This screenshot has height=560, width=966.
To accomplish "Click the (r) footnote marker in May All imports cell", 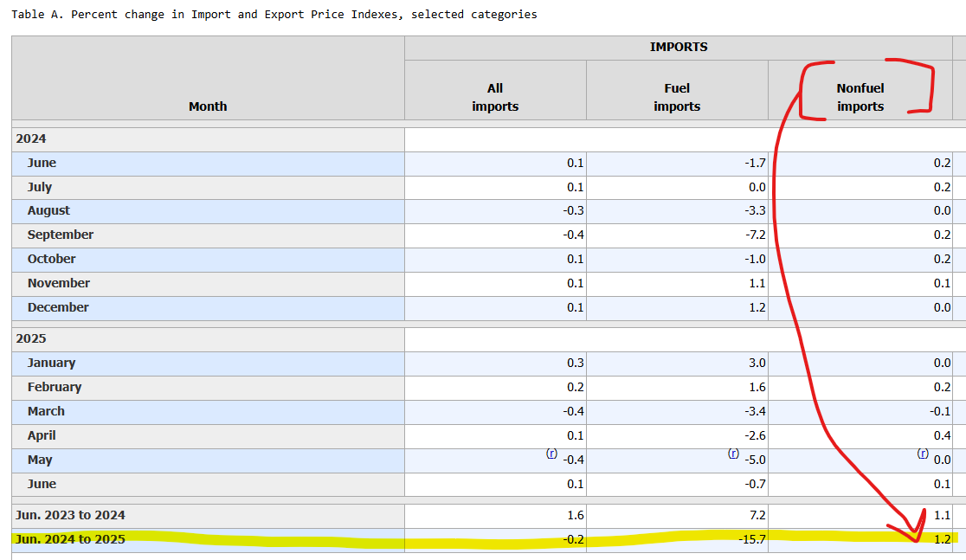I will [551, 454].
